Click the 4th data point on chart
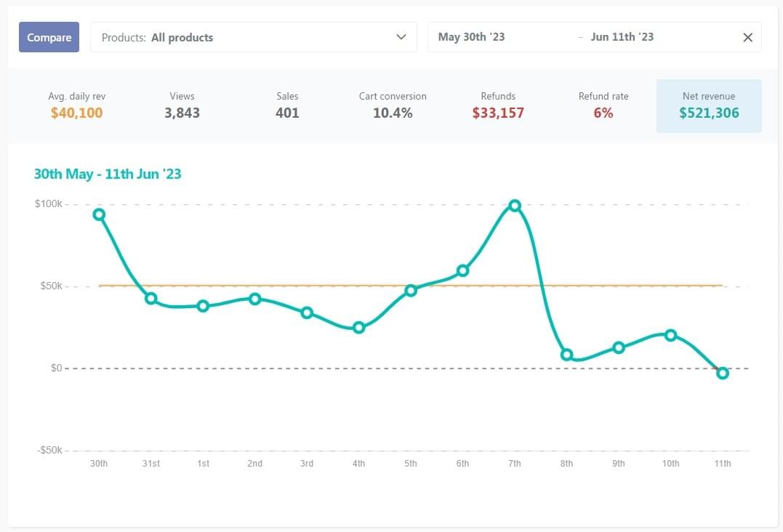 [358, 328]
